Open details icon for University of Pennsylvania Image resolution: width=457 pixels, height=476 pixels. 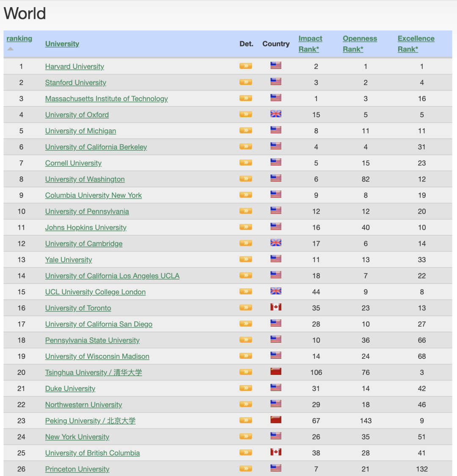click(x=246, y=211)
